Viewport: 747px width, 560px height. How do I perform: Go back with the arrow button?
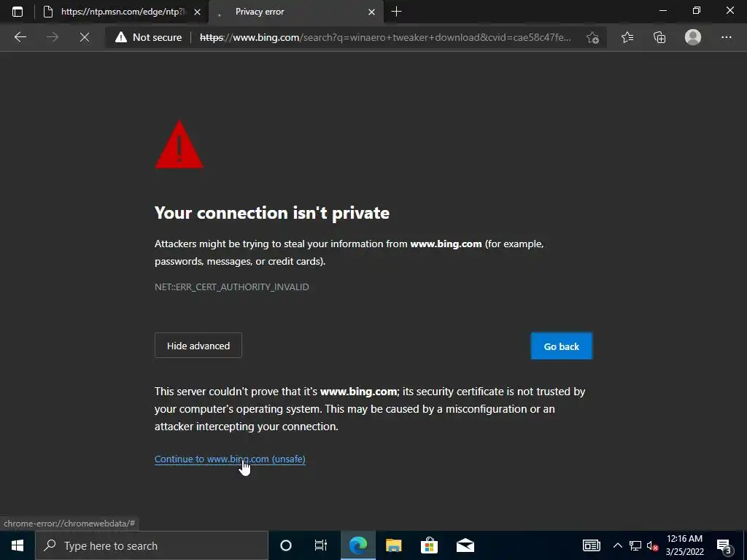pos(20,37)
